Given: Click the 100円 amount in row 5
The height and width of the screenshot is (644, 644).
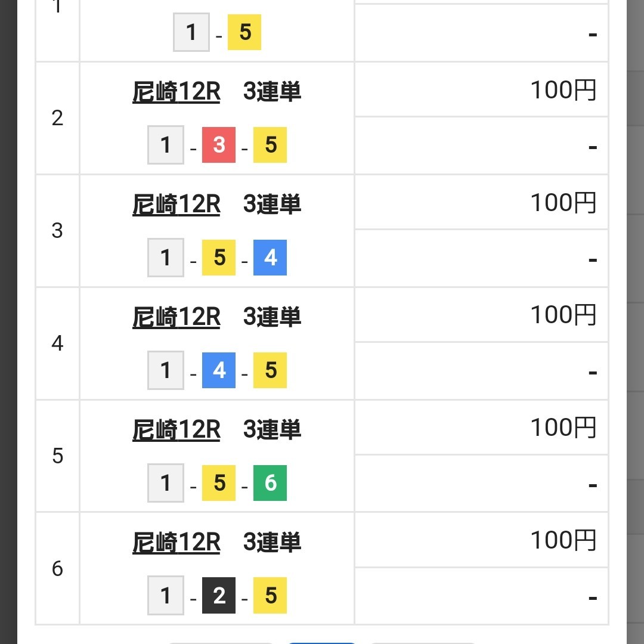Looking at the screenshot, I should [x=563, y=428].
